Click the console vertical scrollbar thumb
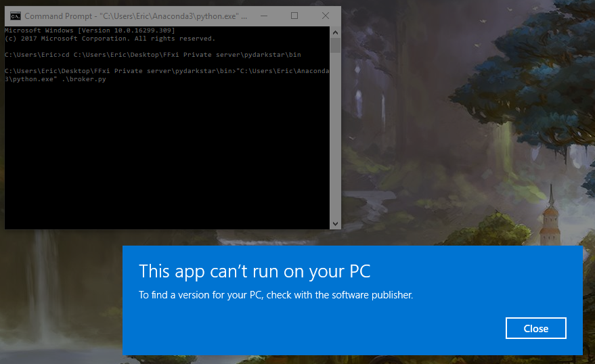 coord(335,45)
